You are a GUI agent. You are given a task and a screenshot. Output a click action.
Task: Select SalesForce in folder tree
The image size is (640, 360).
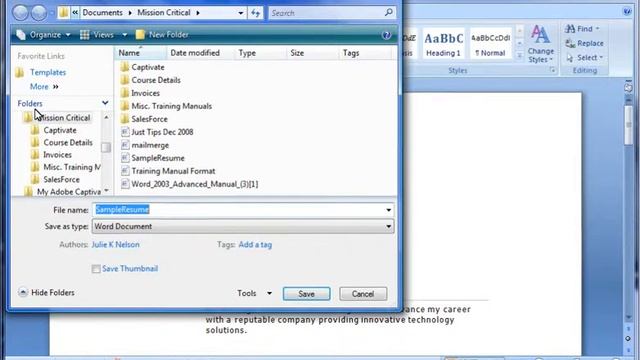tap(62, 179)
